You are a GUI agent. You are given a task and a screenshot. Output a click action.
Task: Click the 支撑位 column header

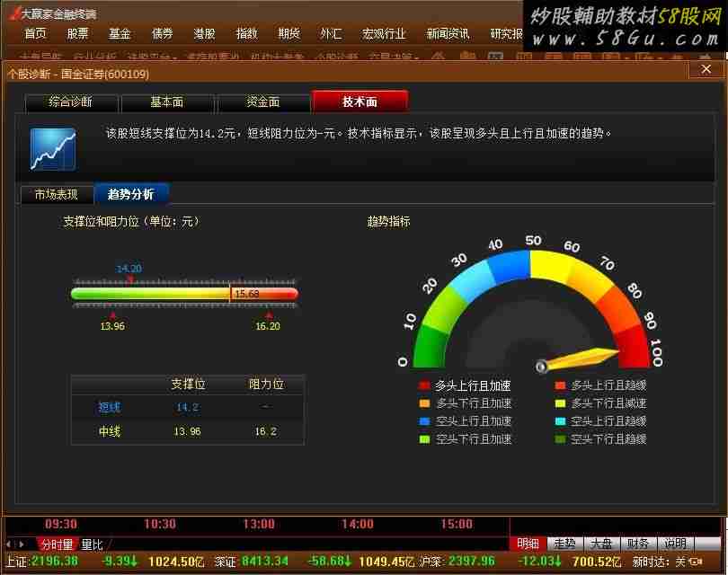coord(188,384)
